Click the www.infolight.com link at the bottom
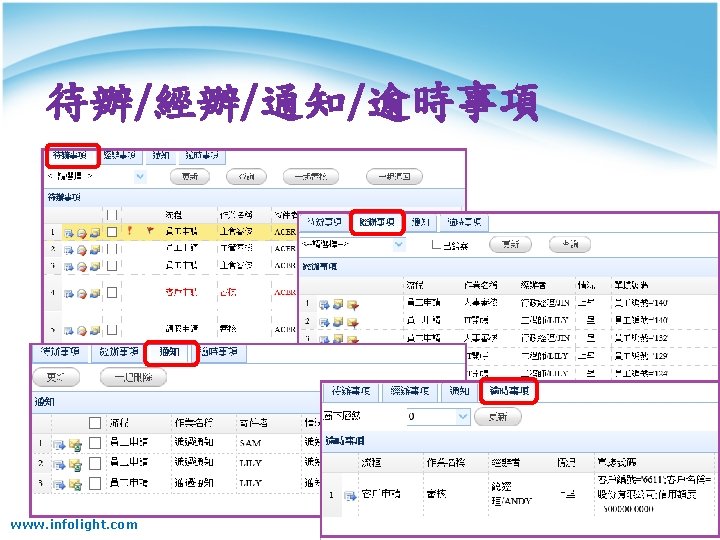720x540 pixels. (x=74, y=524)
